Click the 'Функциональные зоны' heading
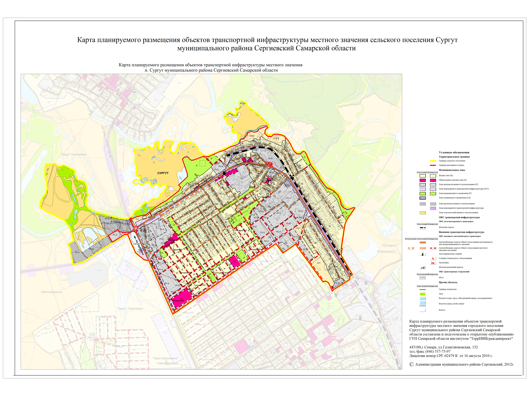The image size is (532, 396). coord(452,170)
